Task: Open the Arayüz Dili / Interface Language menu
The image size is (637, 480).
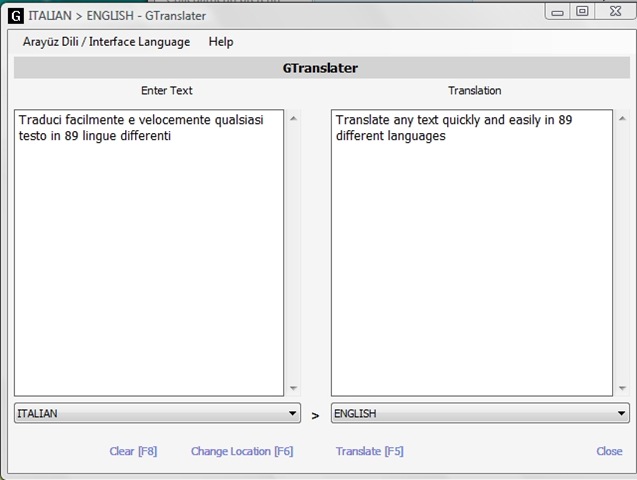Action: (106, 42)
